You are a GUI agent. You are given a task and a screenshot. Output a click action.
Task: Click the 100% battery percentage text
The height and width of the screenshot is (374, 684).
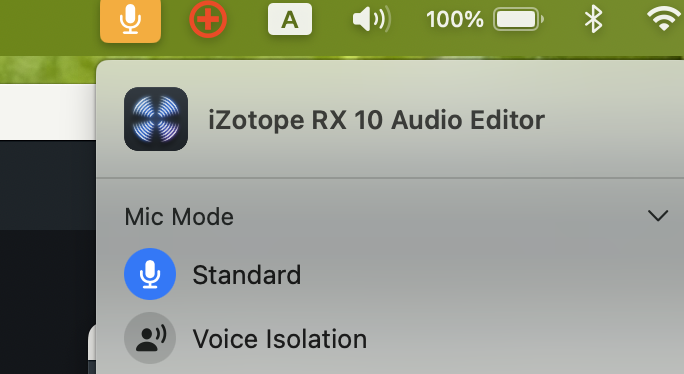coord(455,20)
